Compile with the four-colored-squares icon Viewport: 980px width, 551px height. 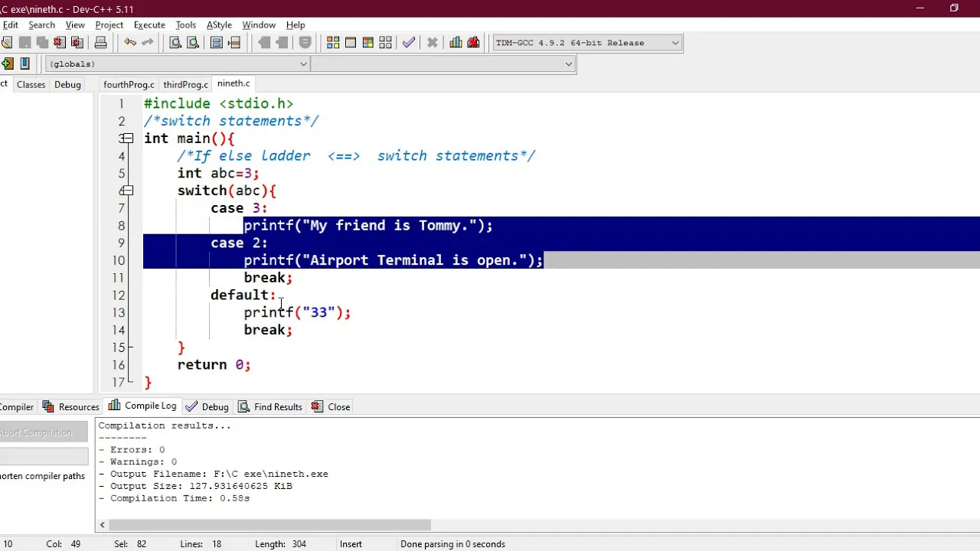(333, 43)
